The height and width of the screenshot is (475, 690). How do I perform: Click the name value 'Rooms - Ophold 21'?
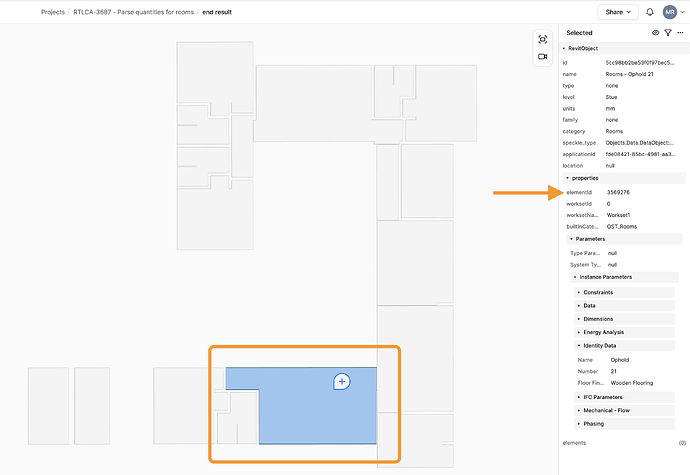[x=630, y=74]
